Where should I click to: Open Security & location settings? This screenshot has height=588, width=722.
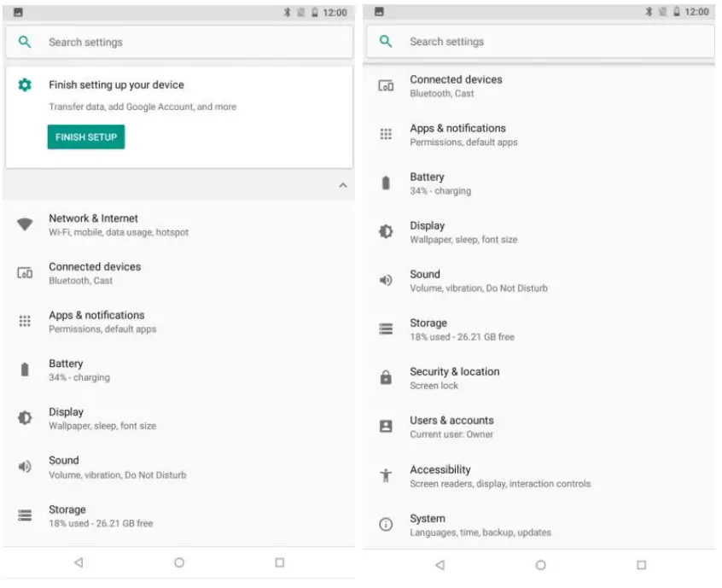coord(539,378)
